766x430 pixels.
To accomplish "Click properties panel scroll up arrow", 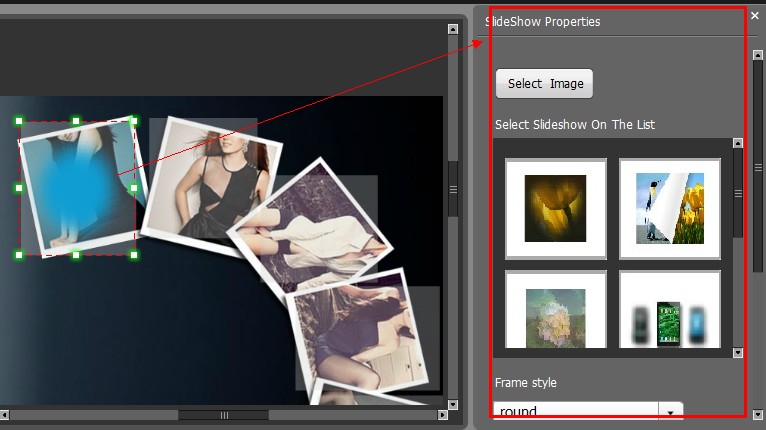I will tap(758, 55).
